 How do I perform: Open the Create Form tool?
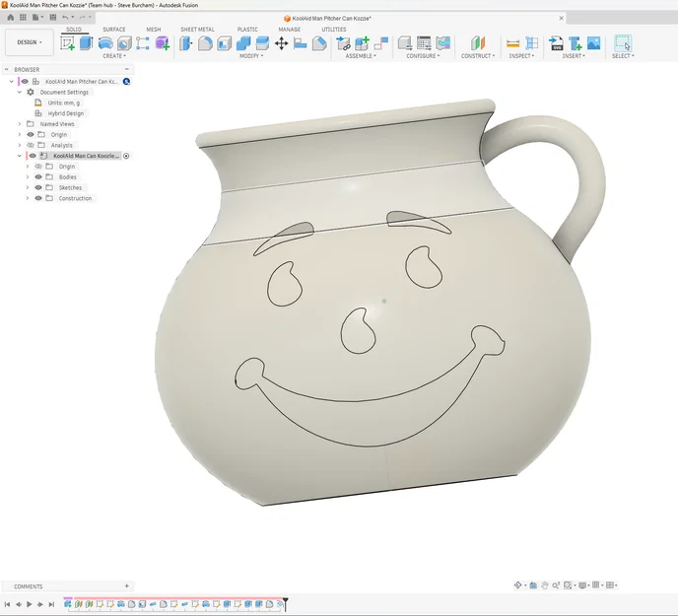point(163,43)
